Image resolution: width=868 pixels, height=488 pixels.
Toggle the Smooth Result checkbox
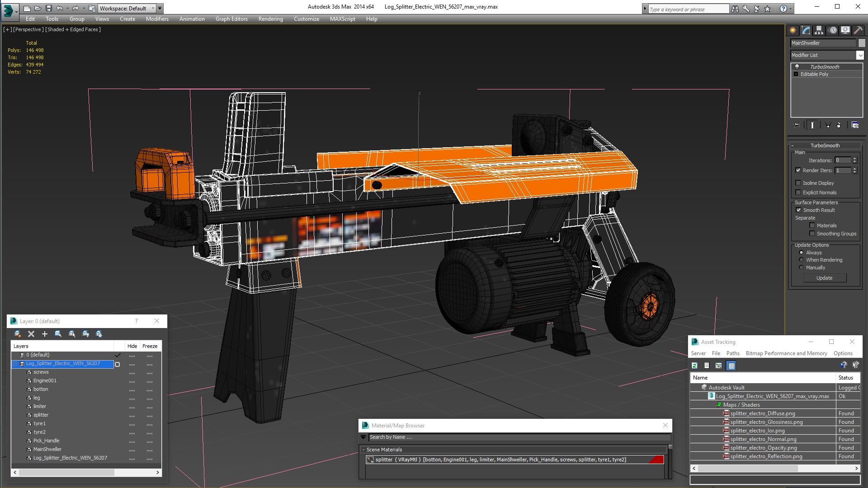tap(798, 210)
